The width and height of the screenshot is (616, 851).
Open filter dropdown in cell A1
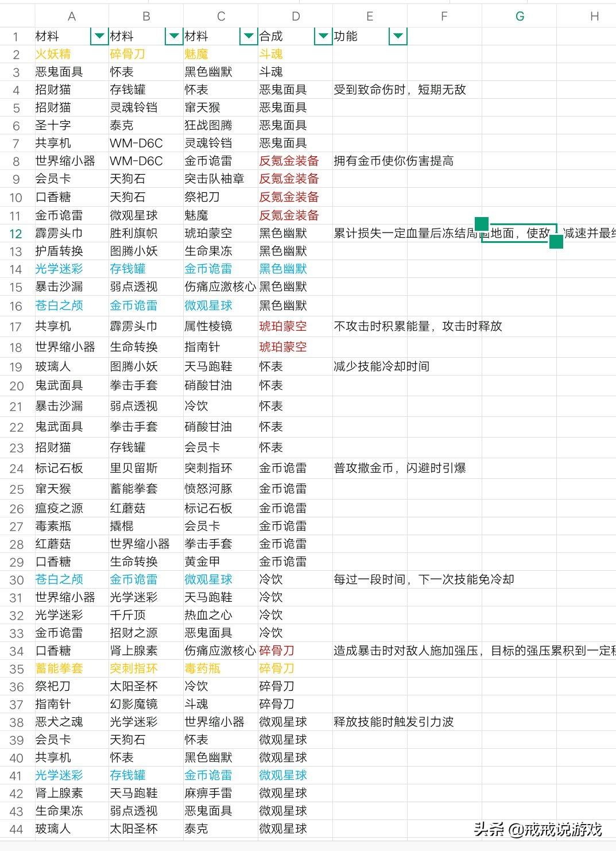99,37
